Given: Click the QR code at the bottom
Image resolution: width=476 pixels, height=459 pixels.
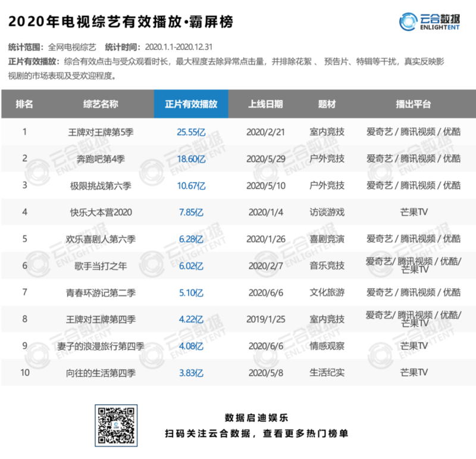Looking at the screenshot, I should 117,424.
